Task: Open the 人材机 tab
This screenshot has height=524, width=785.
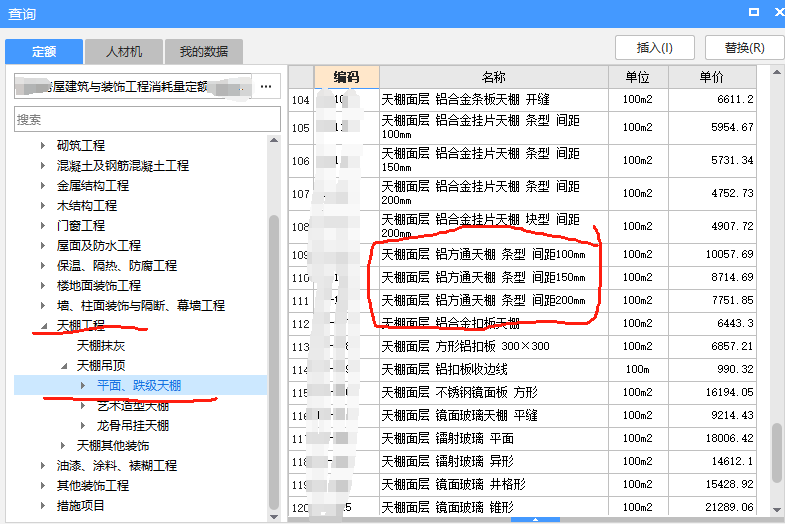Action: click(x=124, y=52)
